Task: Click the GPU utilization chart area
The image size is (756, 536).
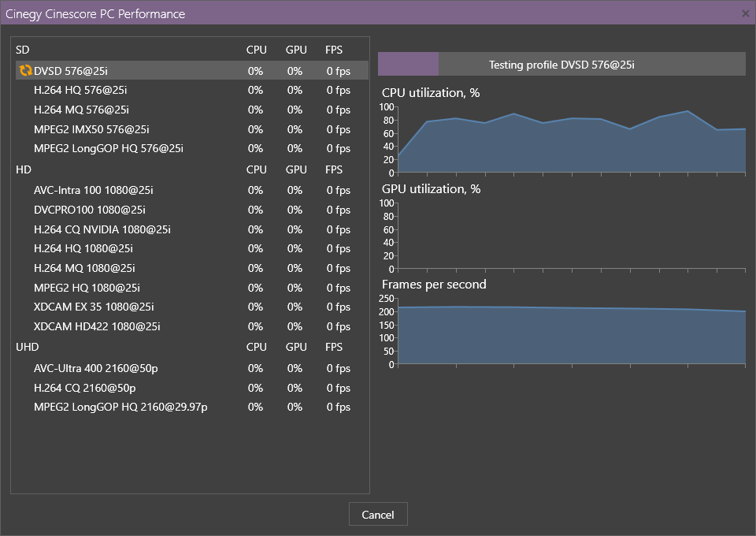Action: (x=572, y=236)
